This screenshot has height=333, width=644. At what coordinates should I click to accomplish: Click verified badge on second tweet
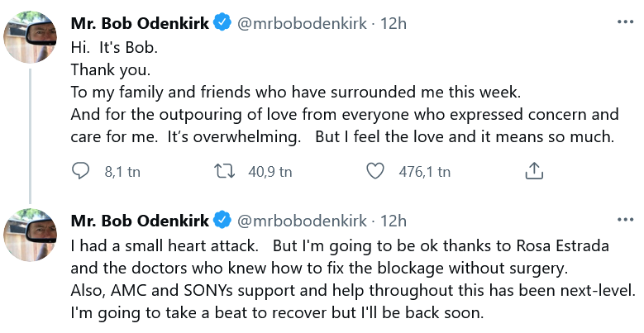pos(222,221)
